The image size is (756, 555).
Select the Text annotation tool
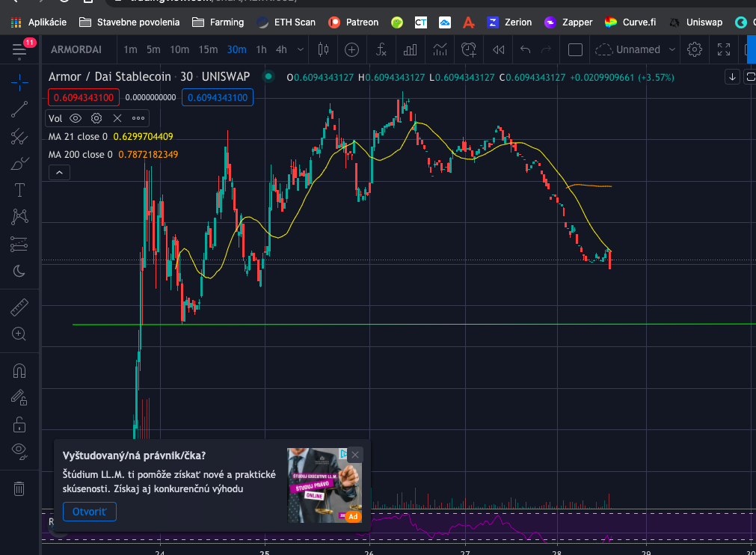pos(19,190)
